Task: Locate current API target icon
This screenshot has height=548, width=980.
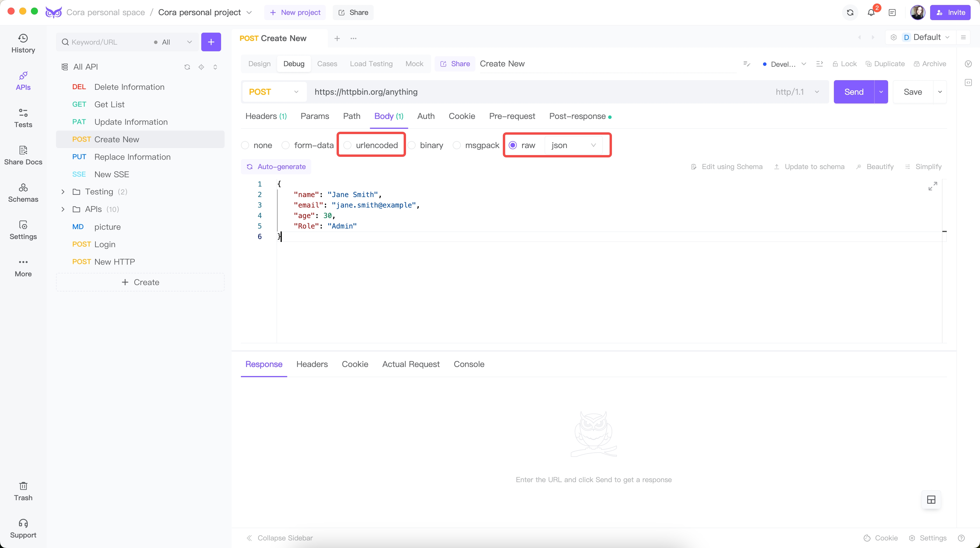Action: point(201,67)
